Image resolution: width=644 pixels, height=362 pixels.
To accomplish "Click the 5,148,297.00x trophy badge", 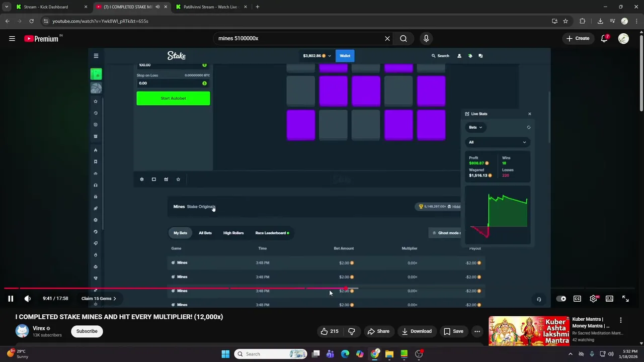I will 432,207.
